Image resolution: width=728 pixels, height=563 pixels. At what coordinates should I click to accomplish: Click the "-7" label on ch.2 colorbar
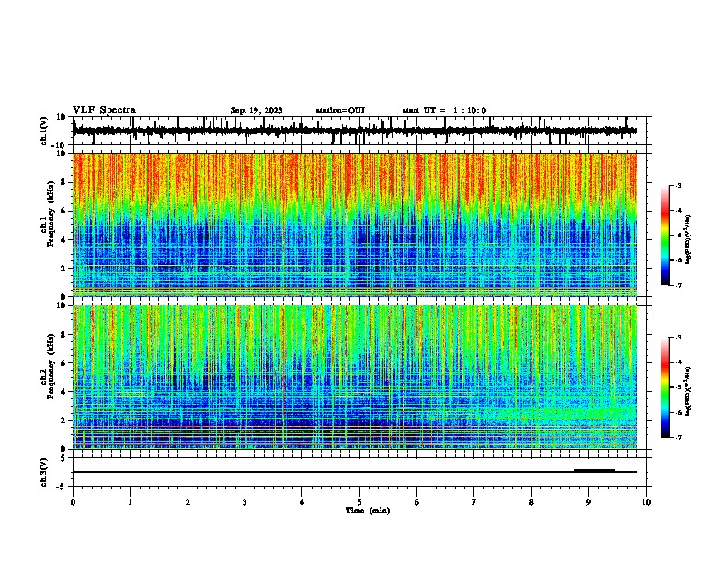click(x=677, y=437)
